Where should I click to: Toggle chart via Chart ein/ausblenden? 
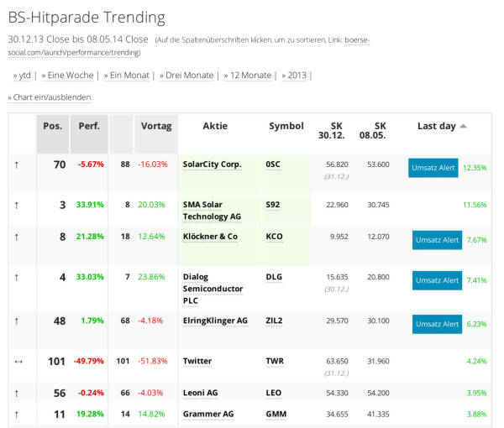tap(51, 97)
